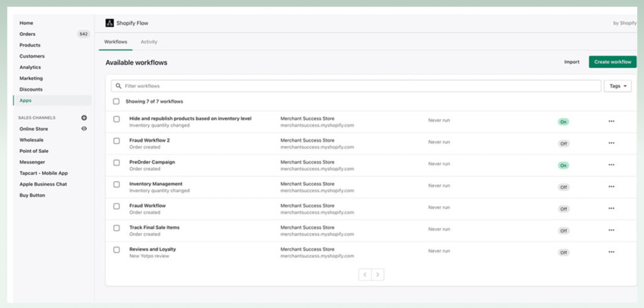The image size is (644, 308).
Task: Click 'New Yotpo review' trigger text
Action: point(149,256)
